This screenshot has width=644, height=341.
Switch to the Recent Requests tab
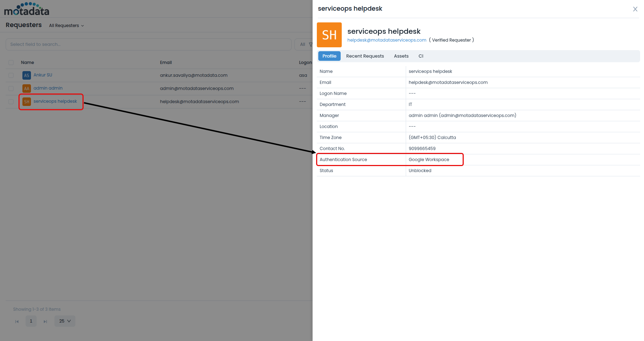(365, 56)
